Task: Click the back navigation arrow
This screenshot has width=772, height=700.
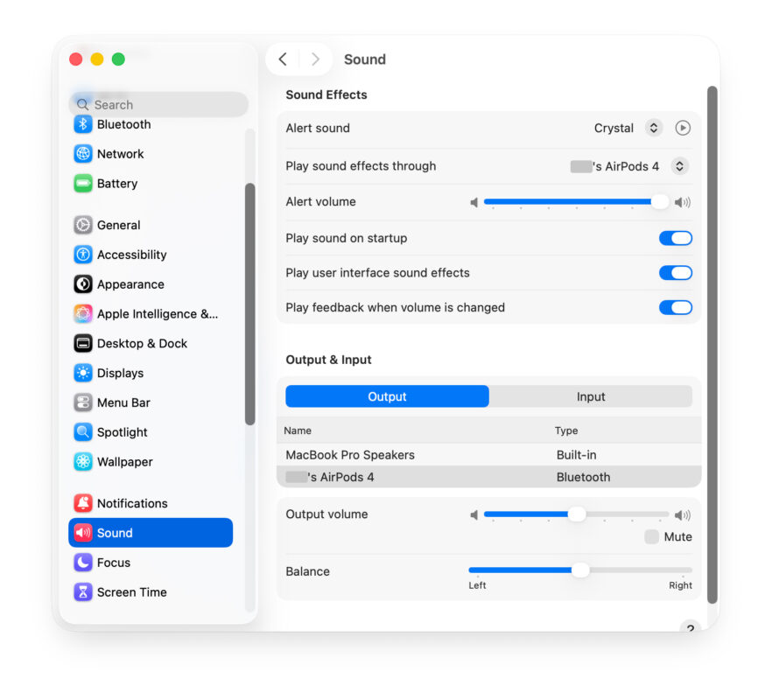Action: [283, 59]
